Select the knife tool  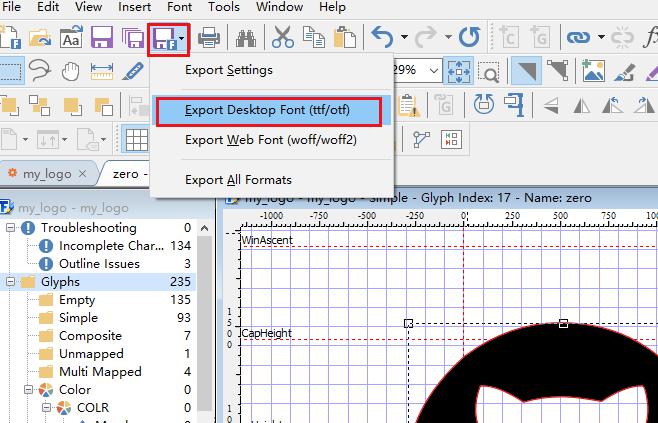[x=133, y=71]
